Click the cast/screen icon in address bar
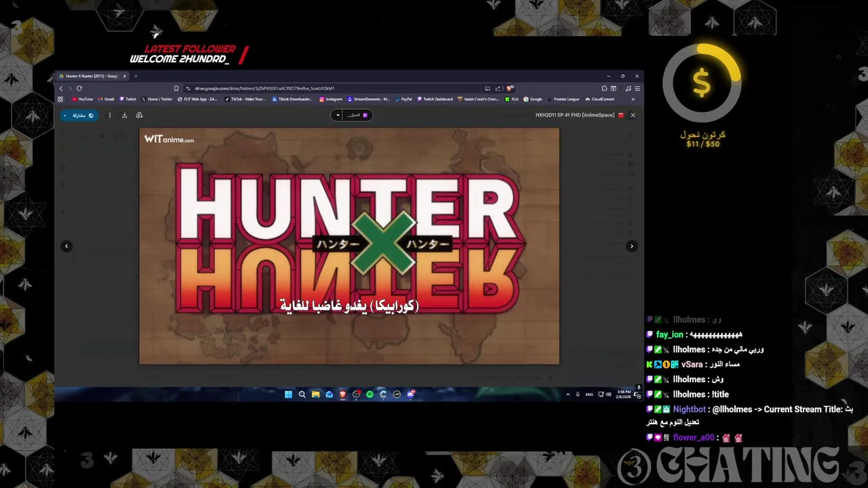The image size is (868, 488). point(487,88)
